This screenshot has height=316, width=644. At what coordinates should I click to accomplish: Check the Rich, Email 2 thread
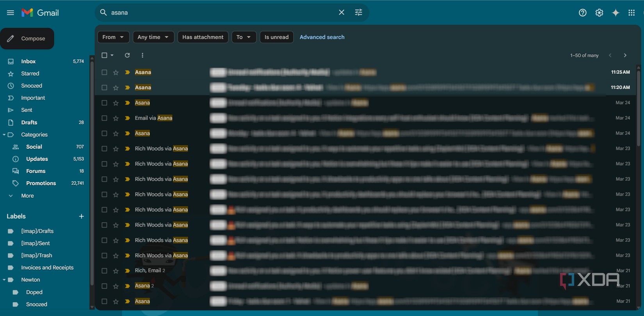[x=104, y=271]
